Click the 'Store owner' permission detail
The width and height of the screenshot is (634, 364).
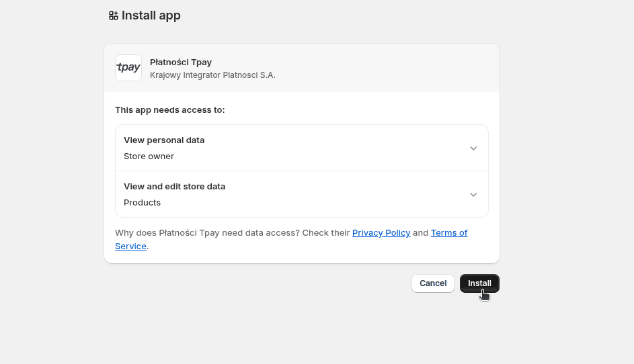149,156
